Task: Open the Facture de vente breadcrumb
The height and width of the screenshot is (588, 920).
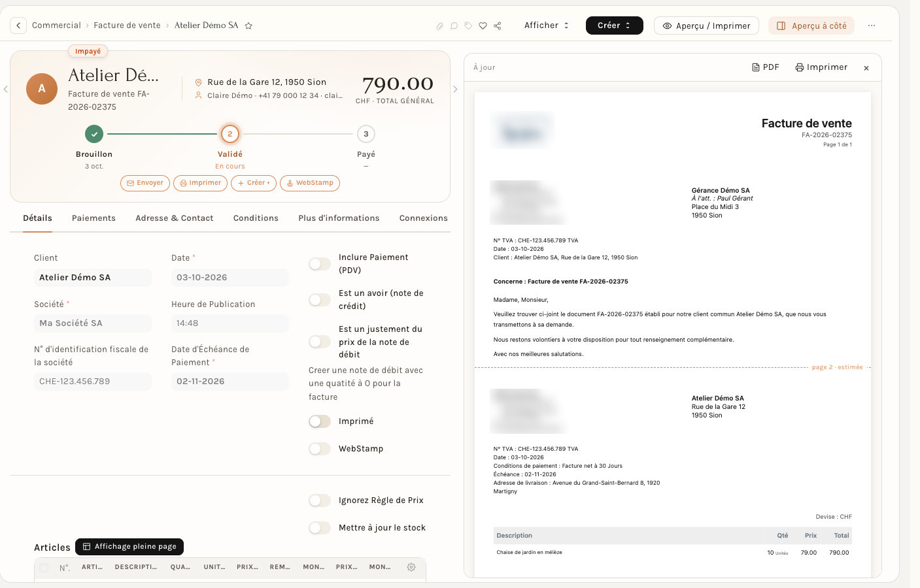Action: [x=127, y=25]
